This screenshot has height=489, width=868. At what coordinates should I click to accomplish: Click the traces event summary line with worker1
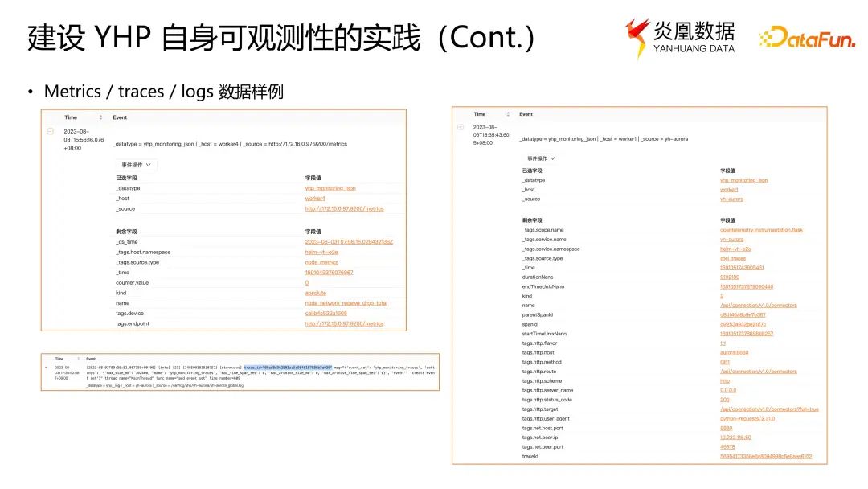point(604,139)
